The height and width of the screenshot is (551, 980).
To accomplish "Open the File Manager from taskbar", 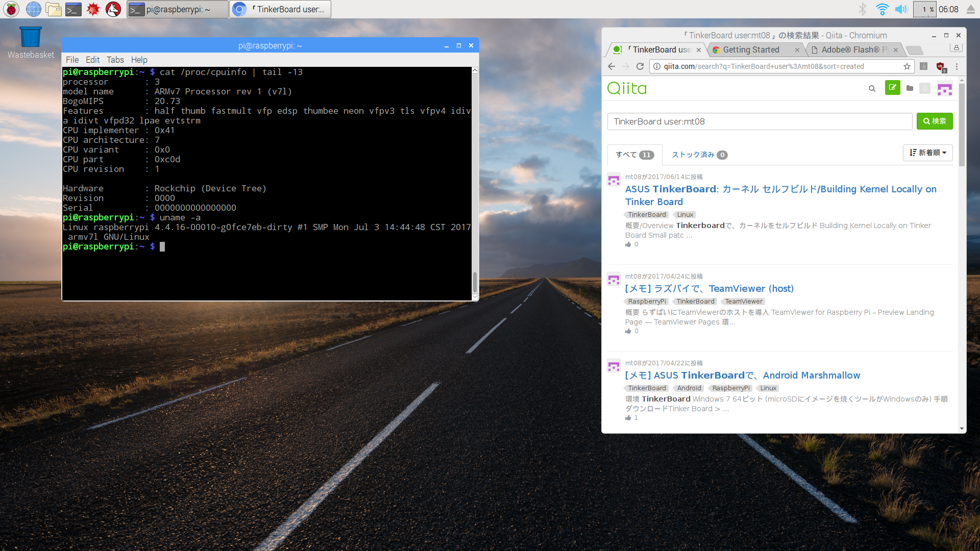I will pyautogui.click(x=53, y=9).
